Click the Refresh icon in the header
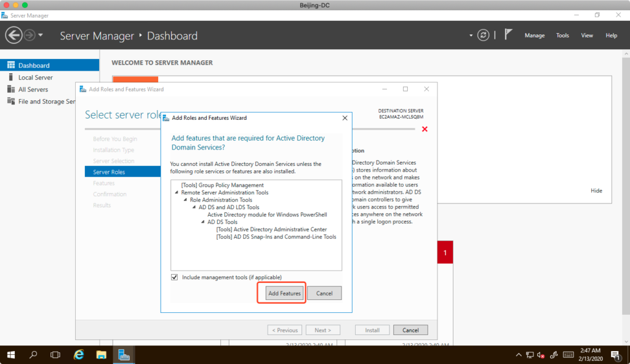630x364 pixels. coord(484,35)
